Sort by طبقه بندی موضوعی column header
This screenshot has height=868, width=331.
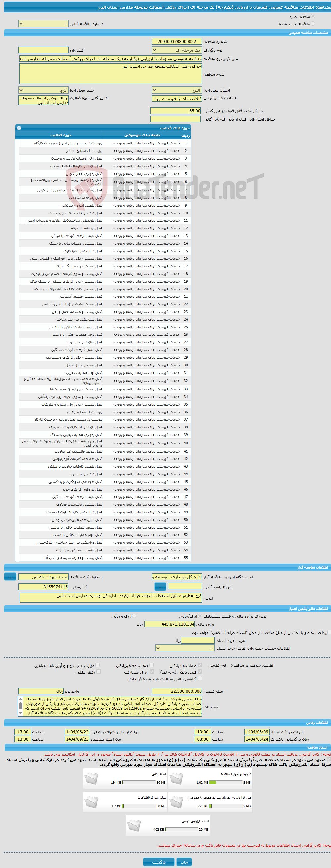(142, 135)
